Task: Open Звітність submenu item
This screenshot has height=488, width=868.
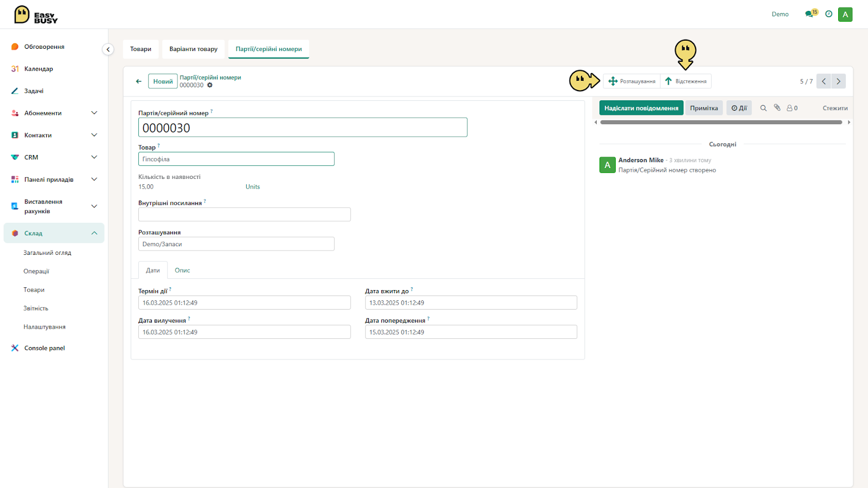Action: (x=36, y=309)
